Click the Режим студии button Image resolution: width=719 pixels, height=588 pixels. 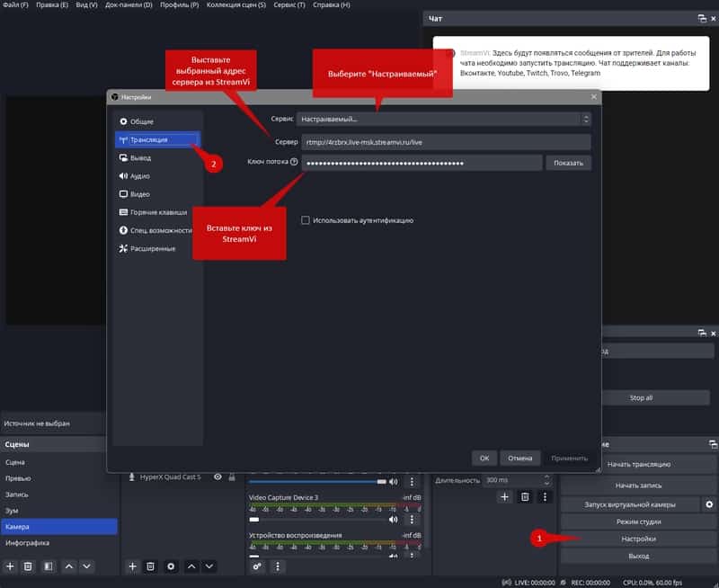pos(639,522)
